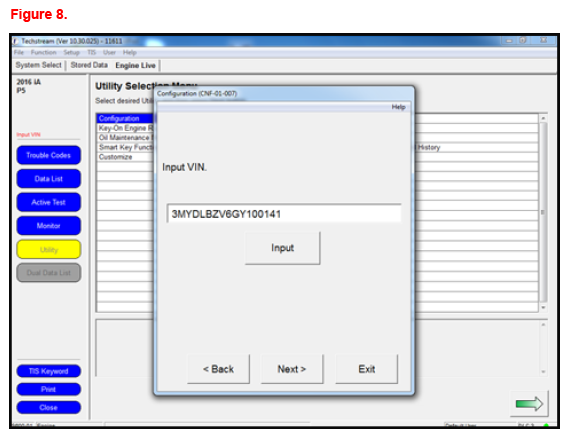Exit the Configuration dialog
The height and width of the screenshot is (438, 569).
[x=367, y=369]
